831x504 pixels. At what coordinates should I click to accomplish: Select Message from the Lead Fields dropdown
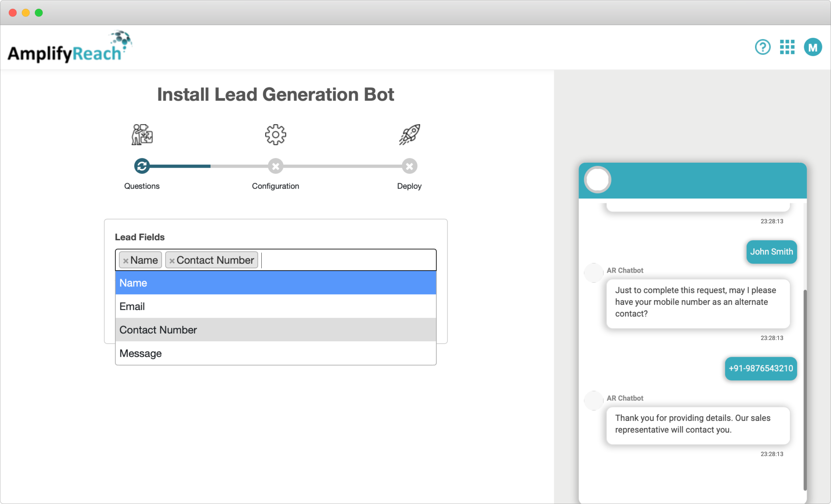click(276, 353)
